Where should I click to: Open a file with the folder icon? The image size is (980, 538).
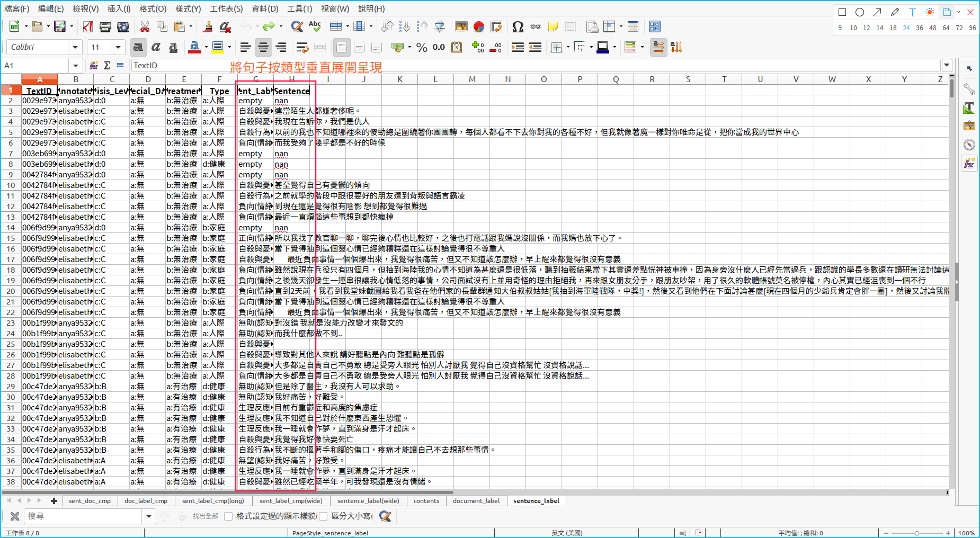[37, 26]
